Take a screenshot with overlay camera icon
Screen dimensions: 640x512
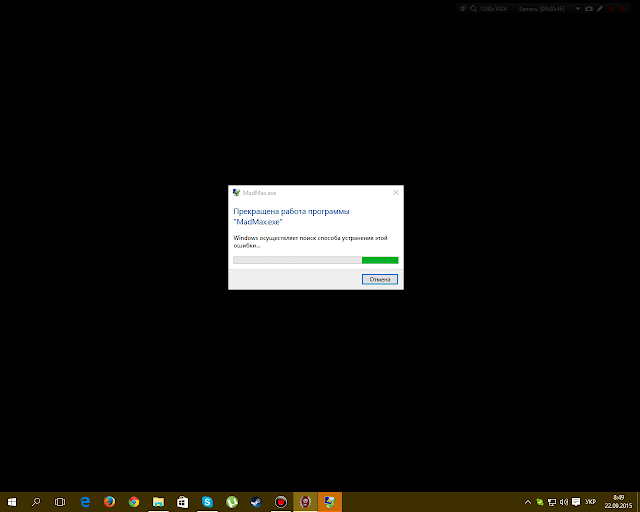tap(589, 8)
